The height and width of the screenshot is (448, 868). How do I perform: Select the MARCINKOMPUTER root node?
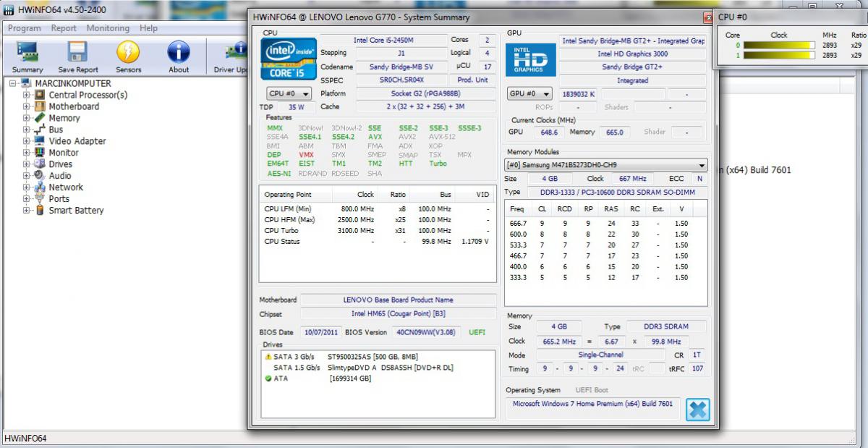[x=73, y=83]
